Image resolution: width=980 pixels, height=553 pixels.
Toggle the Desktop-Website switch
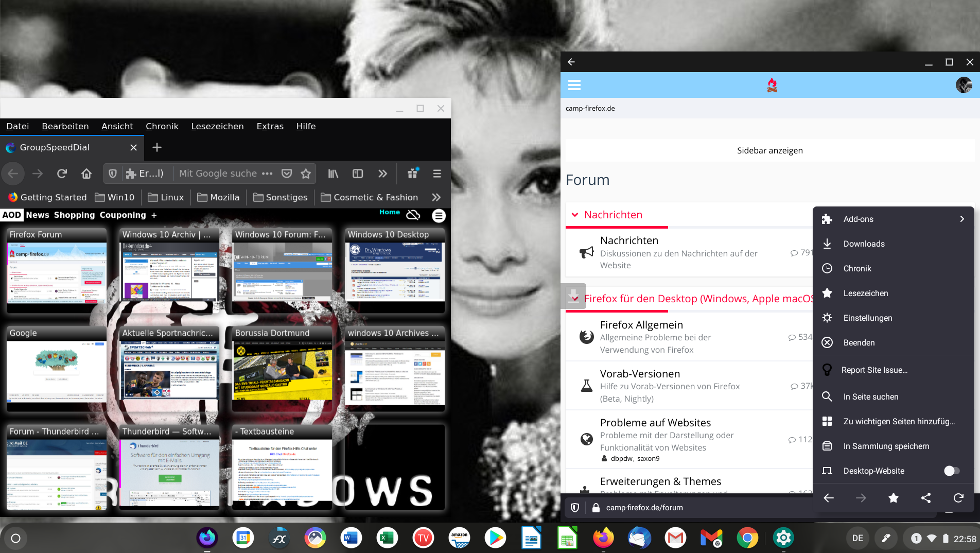[951, 471]
